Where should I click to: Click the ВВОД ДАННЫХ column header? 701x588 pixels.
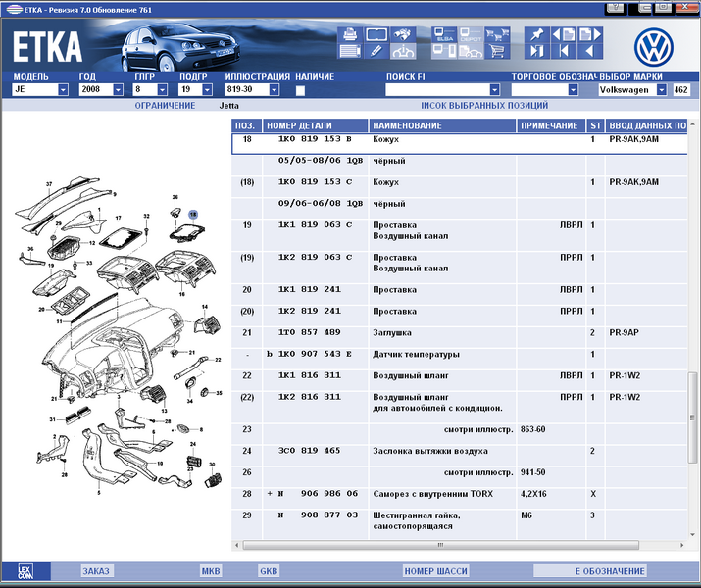[x=646, y=125]
